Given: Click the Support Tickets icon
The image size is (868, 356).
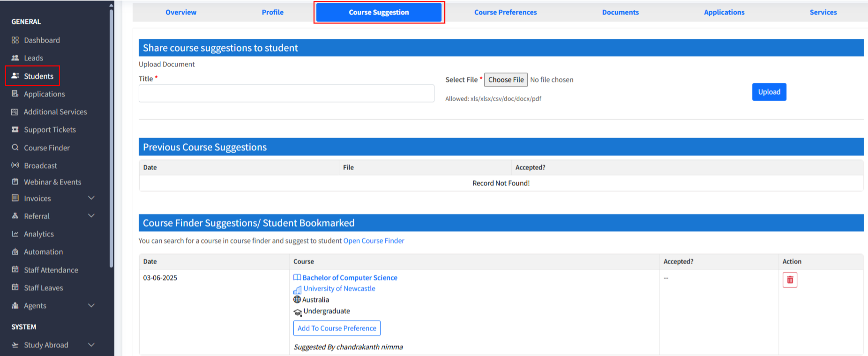Looking at the screenshot, I should 15,130.
